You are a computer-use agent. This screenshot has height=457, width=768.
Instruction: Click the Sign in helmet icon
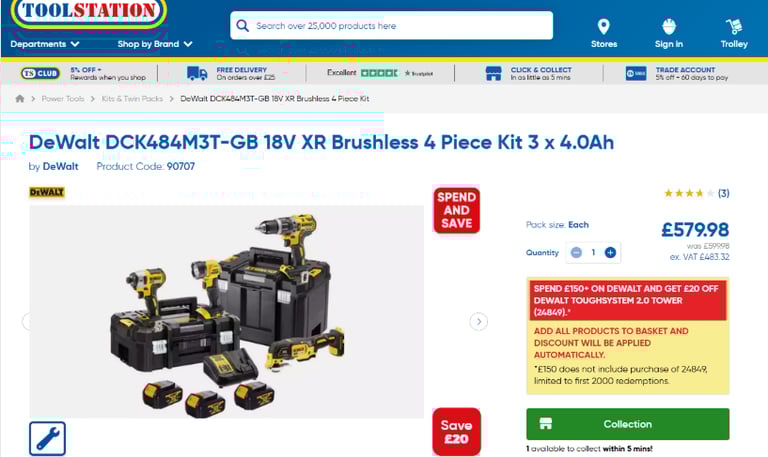669,26
